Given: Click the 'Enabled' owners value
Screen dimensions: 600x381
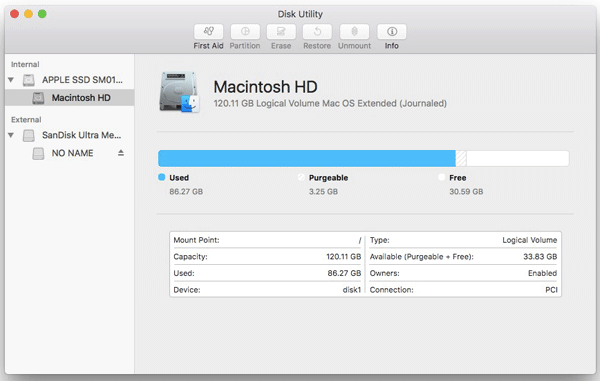Looking at the screenshot, I should [x=542, y=273].
